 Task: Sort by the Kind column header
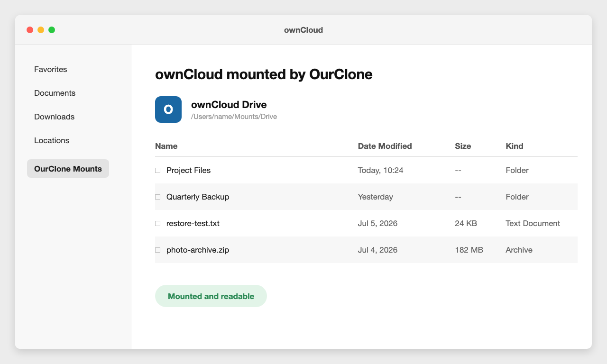[x=515, y=146]
